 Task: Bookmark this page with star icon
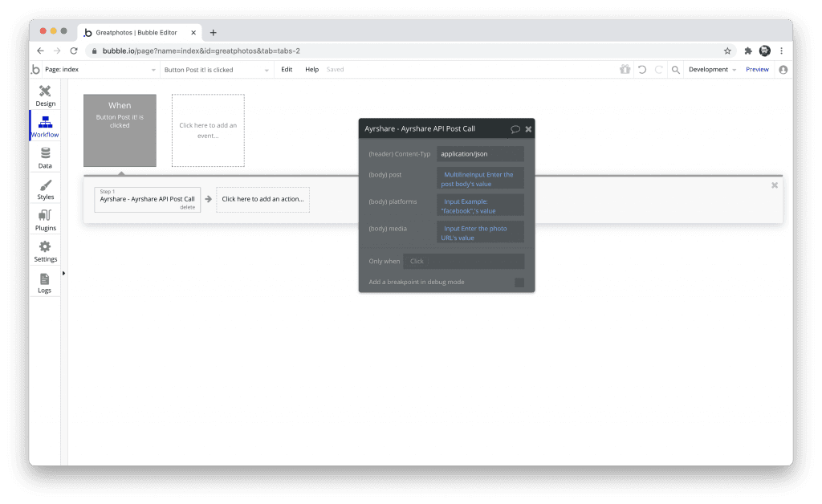click(727, 51)
